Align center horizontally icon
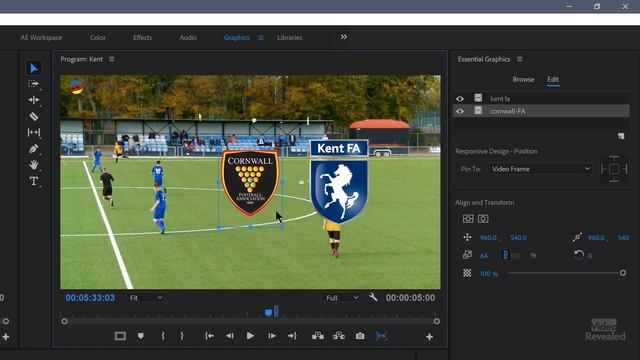640x360 pixels. pos(483,219)
